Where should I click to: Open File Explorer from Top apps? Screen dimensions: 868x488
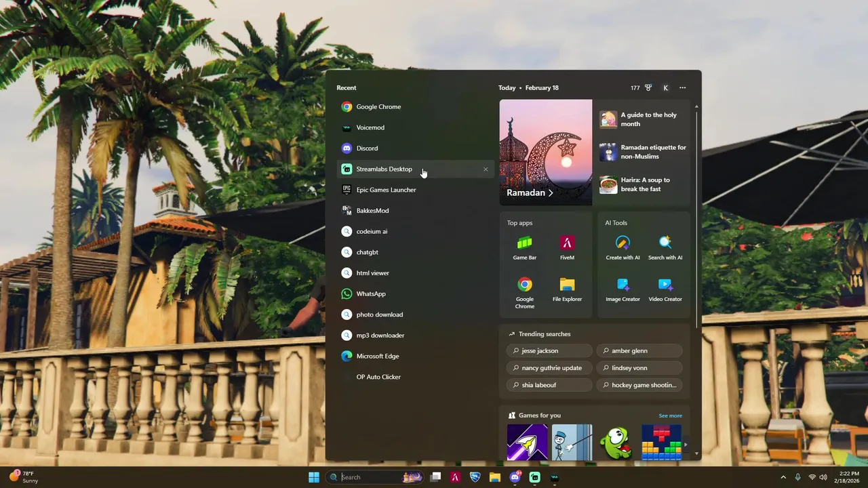(568, 289)
